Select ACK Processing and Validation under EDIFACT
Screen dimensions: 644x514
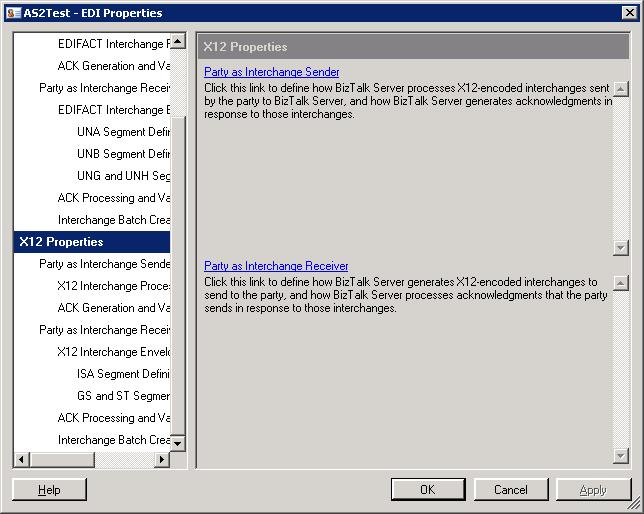(114, 198)
